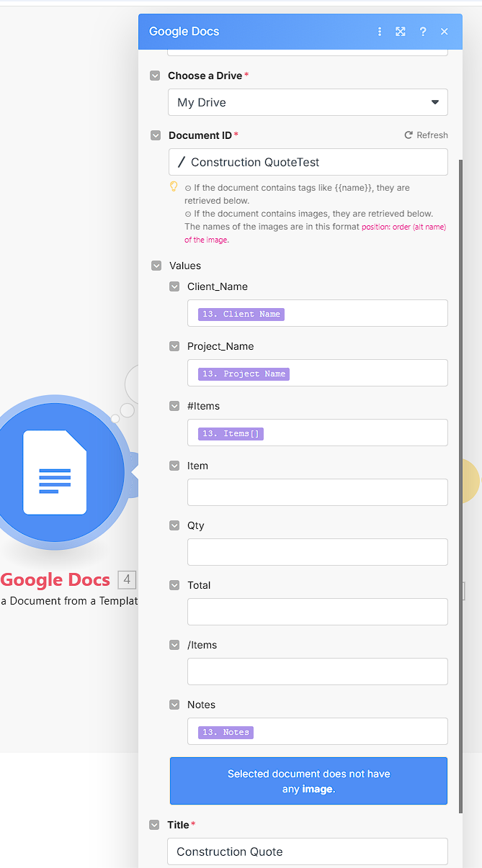This screenshot has height=868, width=482.
Task: Toggle the Notes checkbox
Action: pyautogui.click(x=174, y=705)
